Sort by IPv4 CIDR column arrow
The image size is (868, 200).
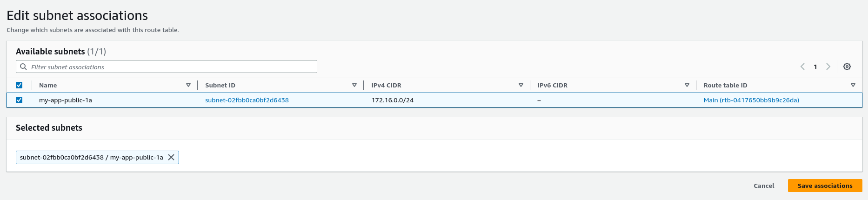click(521, 85)
